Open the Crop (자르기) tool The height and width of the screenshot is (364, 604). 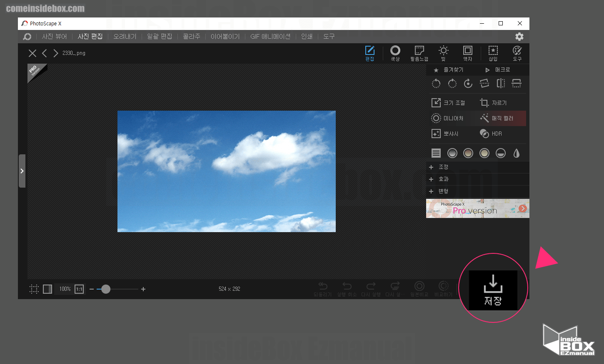(494, 103)
